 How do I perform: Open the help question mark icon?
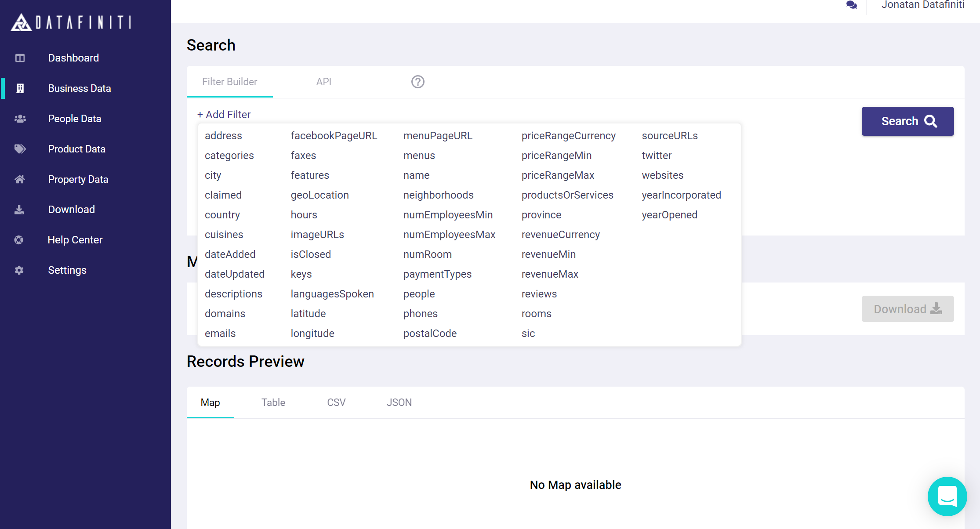pyautogui.click(x=417, y=82)
